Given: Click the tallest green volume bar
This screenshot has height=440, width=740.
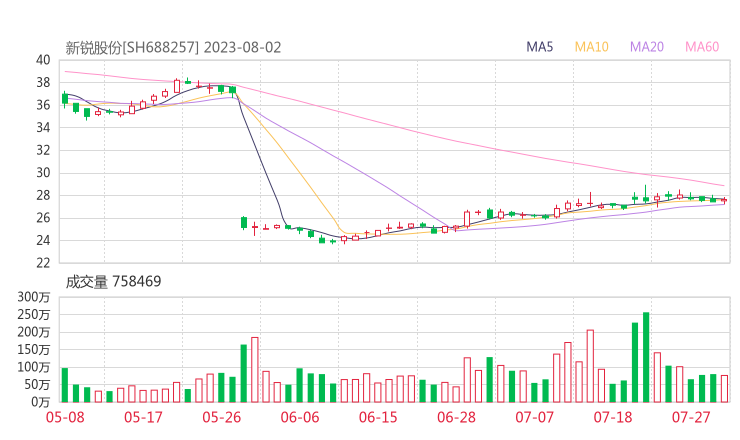Looking at the screenshot, I should (x=646, y=357).
